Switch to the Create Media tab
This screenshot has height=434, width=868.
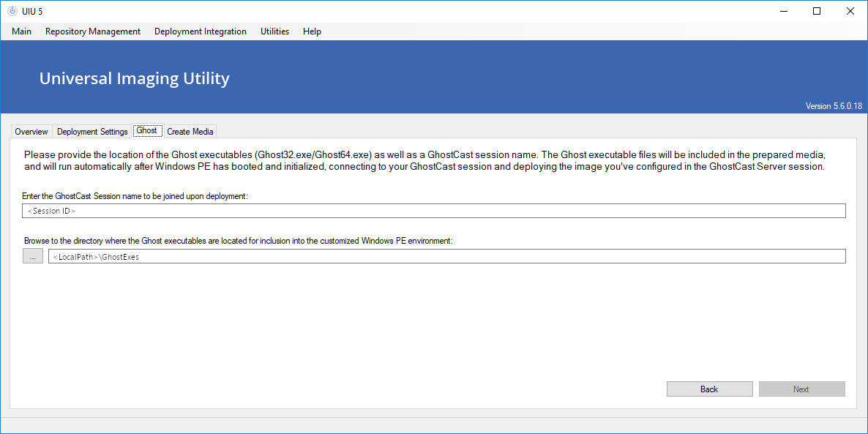pyautogui.click(x=190, y=132)
